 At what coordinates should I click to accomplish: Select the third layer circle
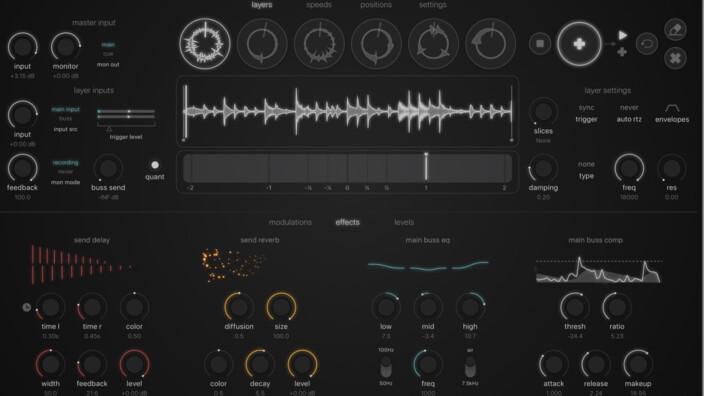(x=319, y=44)
